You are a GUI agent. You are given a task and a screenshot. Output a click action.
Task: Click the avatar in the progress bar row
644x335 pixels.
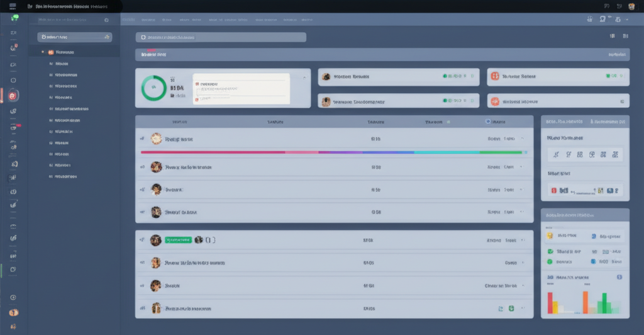(x=156, y=139)
